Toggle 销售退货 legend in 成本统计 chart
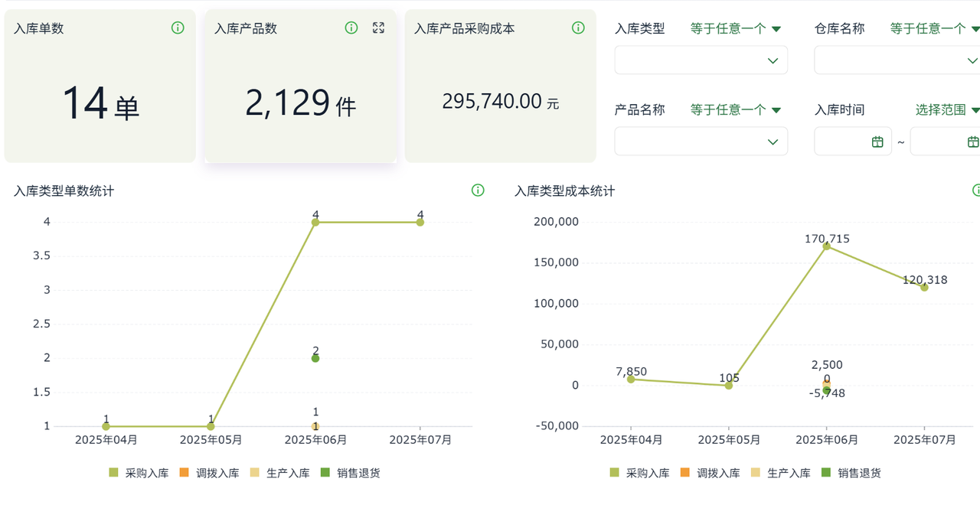The width and height of the screenshot is (980, 518). click(x=851, y=473)
